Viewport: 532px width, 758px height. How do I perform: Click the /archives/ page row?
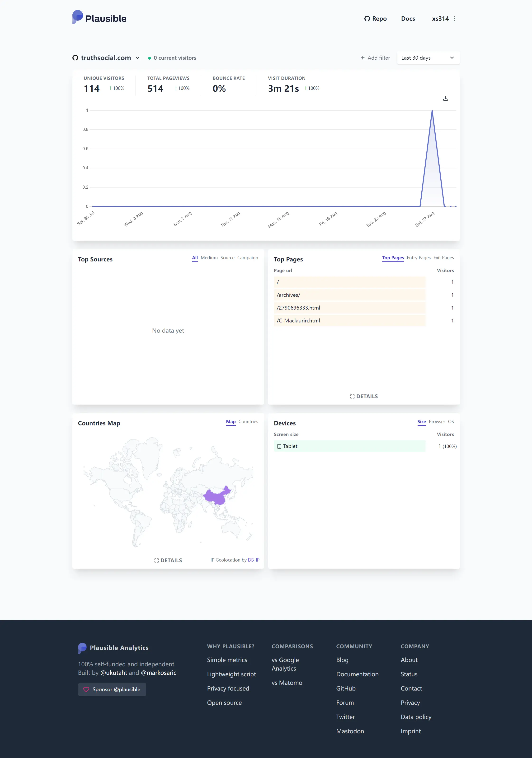pos(364,295)
